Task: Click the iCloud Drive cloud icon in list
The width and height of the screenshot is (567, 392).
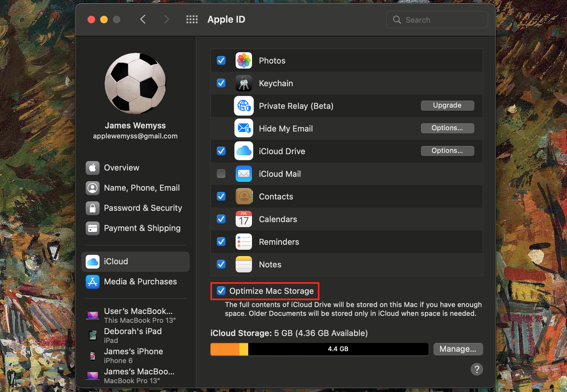Action: pyautogui.click(x=244, y=151)
